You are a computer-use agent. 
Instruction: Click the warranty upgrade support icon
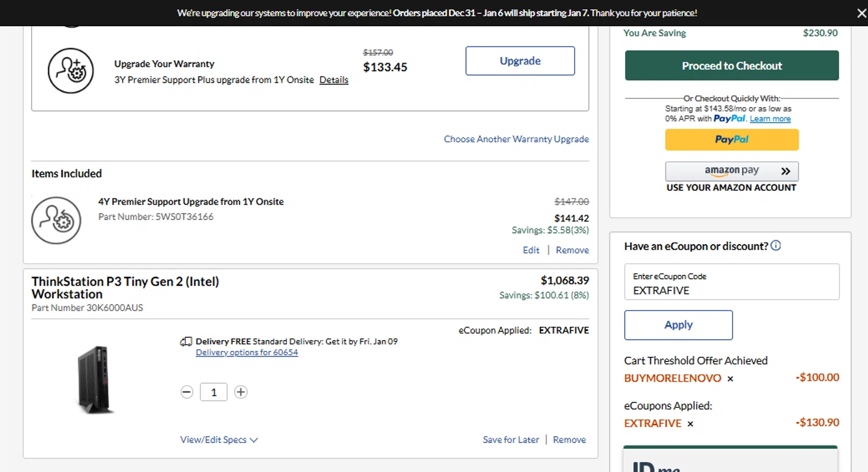pos(71,71)
